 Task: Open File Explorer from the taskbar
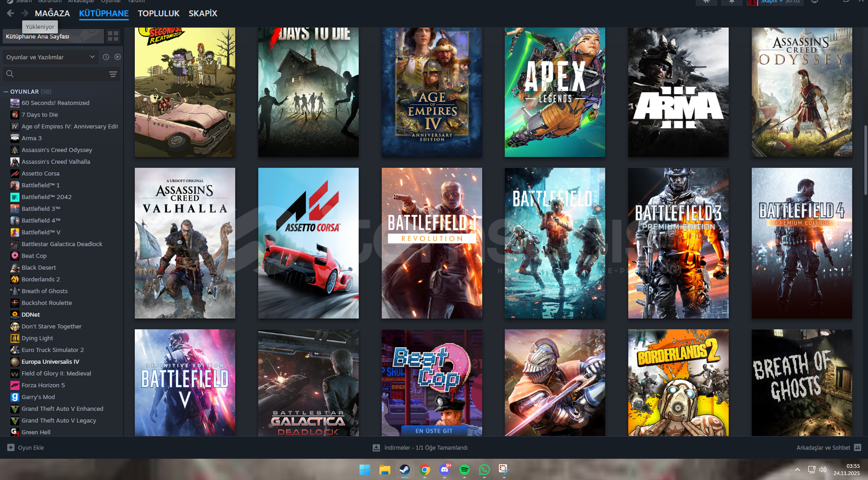[x=384, y=470]
